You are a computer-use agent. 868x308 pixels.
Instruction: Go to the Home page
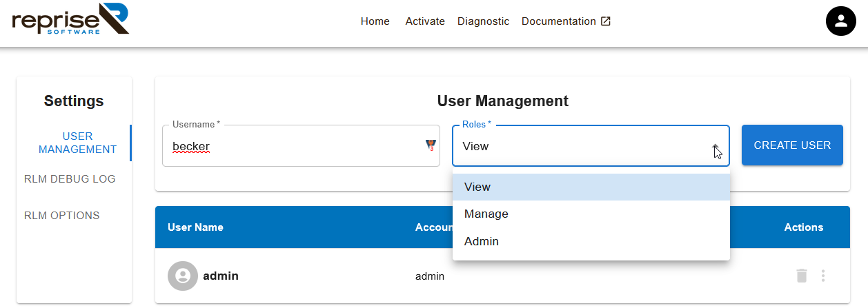point(375,21)
